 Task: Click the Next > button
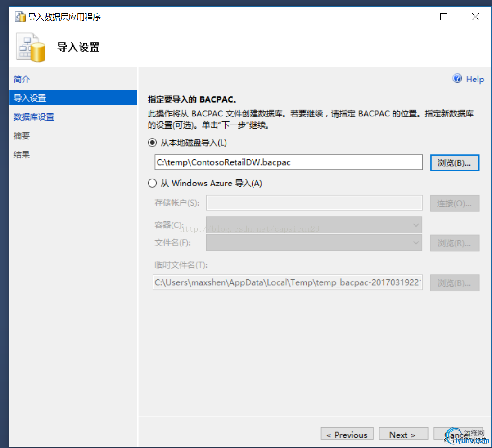click(403, 435)
